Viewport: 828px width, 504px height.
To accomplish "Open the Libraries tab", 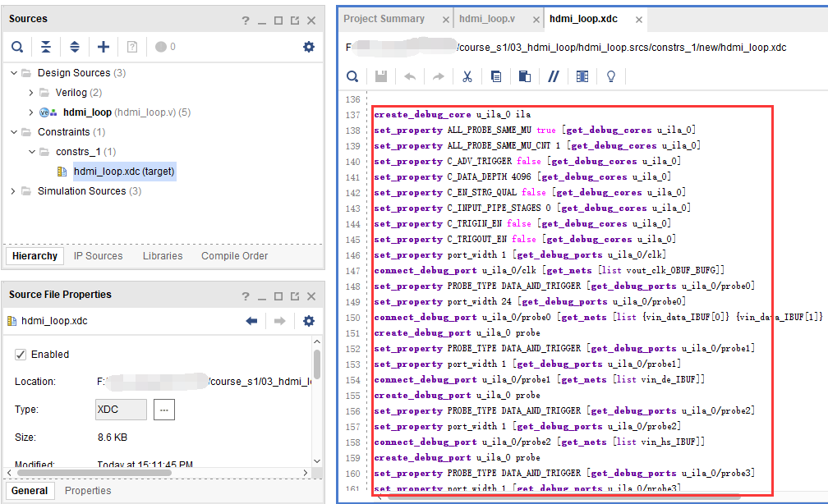I will pyautogui.click(x=163, y=256).
